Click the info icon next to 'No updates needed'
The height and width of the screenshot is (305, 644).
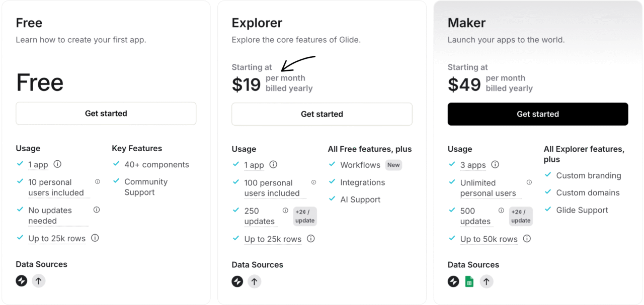point(96,210)
